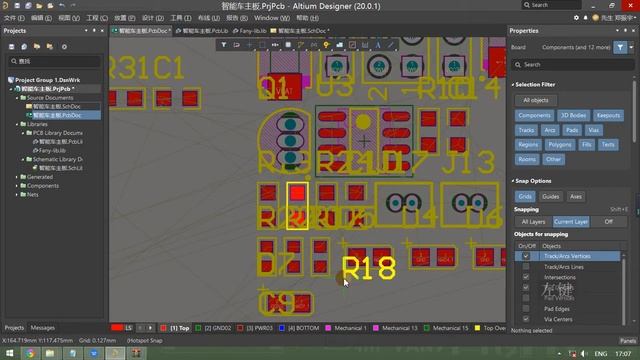
Task: Click the open folder icon in title bar
Action: click(x=39, y=6)
